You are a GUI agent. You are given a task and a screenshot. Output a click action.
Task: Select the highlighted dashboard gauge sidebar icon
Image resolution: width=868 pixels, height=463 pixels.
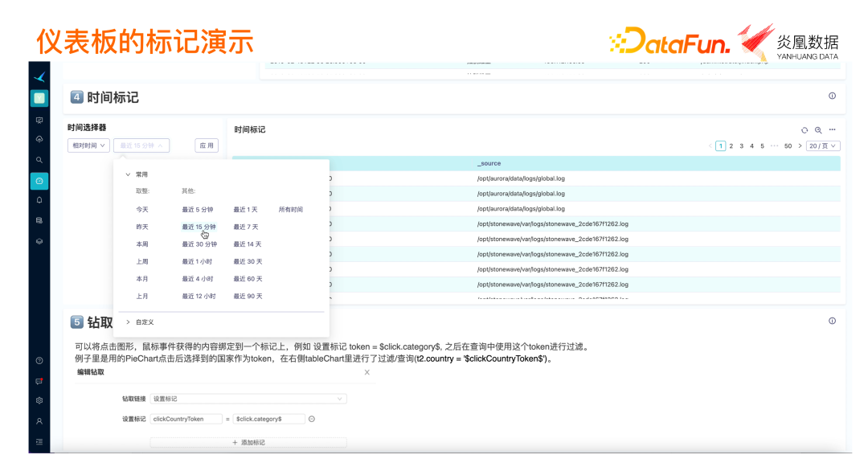point(39,181)
